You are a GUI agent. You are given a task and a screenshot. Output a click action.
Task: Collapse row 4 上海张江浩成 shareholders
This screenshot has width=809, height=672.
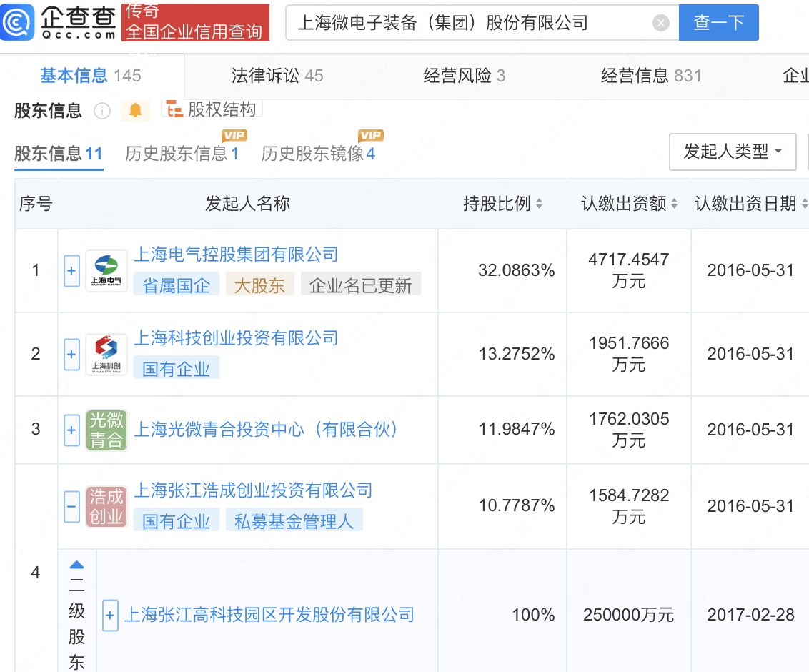click(71, 506)
